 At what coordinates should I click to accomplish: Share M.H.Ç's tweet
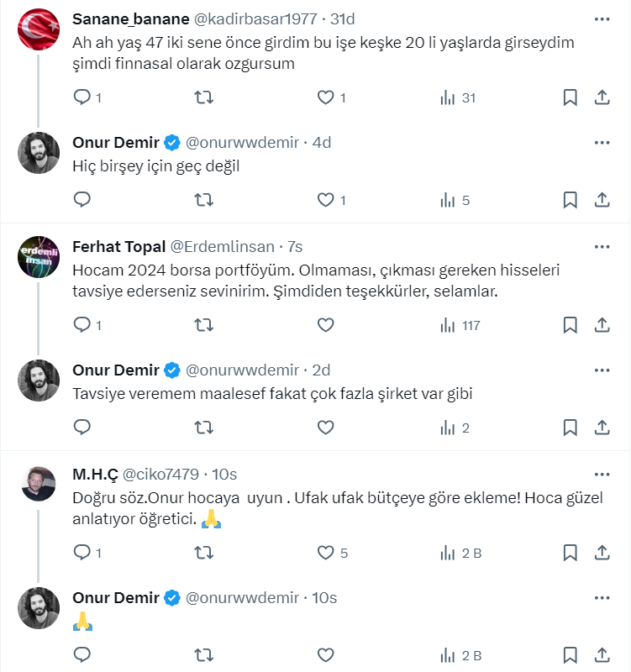click(x=602, y=553)
